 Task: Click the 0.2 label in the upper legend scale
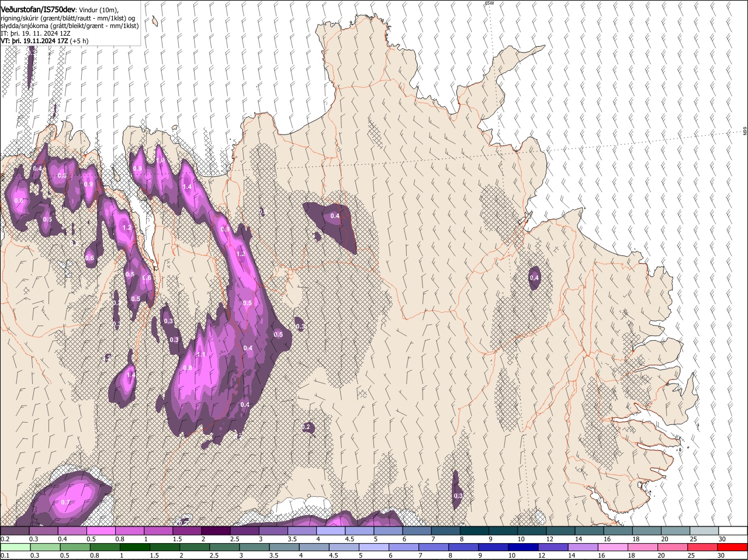pos(5,539)
